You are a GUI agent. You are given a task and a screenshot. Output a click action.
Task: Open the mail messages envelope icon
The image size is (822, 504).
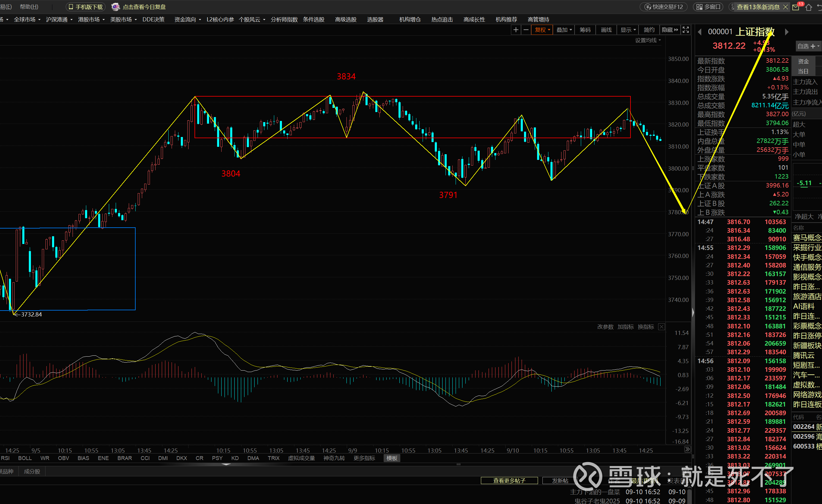point(796,7)
